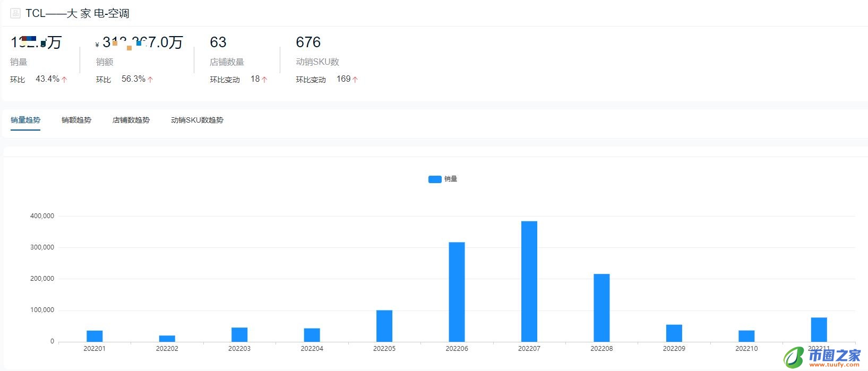Click the 动销SKU数 metric label
Screen dimensions: 868x371
(317, 62)
